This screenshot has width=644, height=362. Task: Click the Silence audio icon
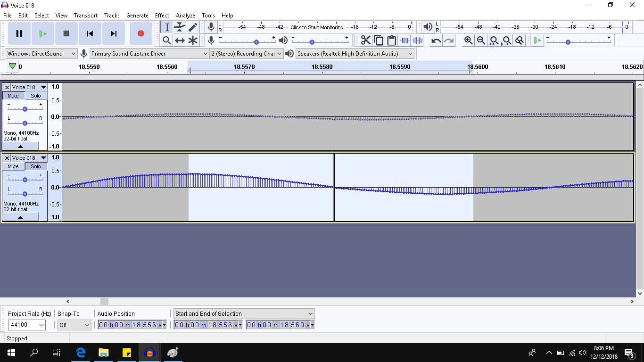pos(417,41)
